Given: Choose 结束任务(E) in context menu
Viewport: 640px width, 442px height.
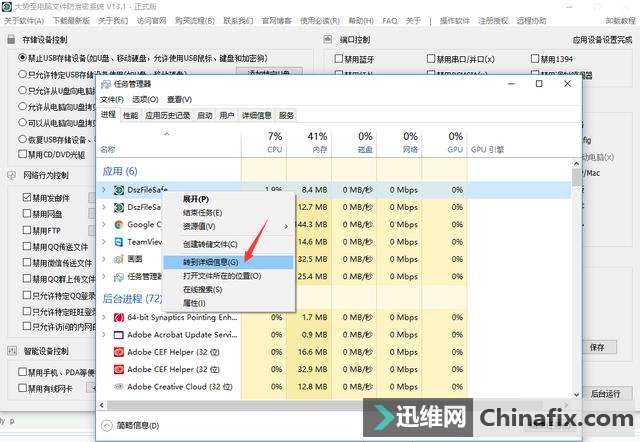Looking at the screenshot, I should click(229, 213).
